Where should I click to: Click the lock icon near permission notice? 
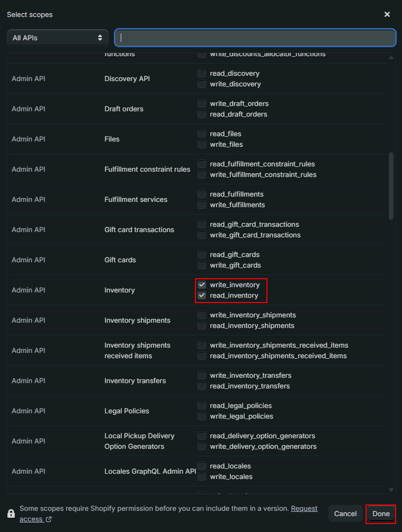pyautogui.click(x=11, y=513)
